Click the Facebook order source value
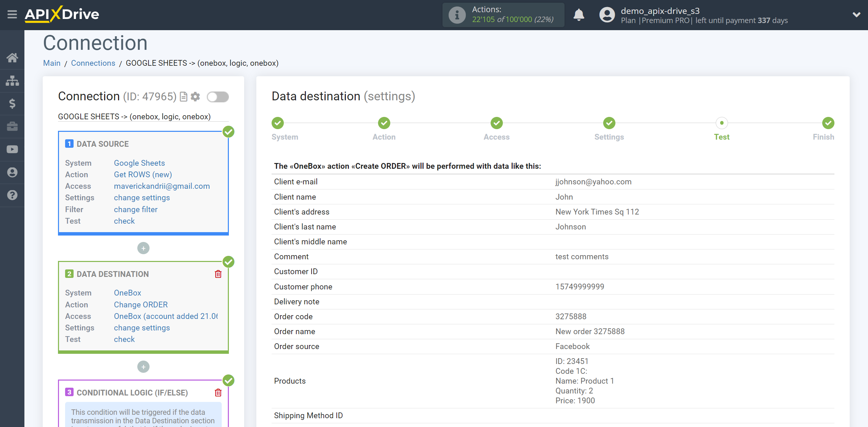 point(572,346)
